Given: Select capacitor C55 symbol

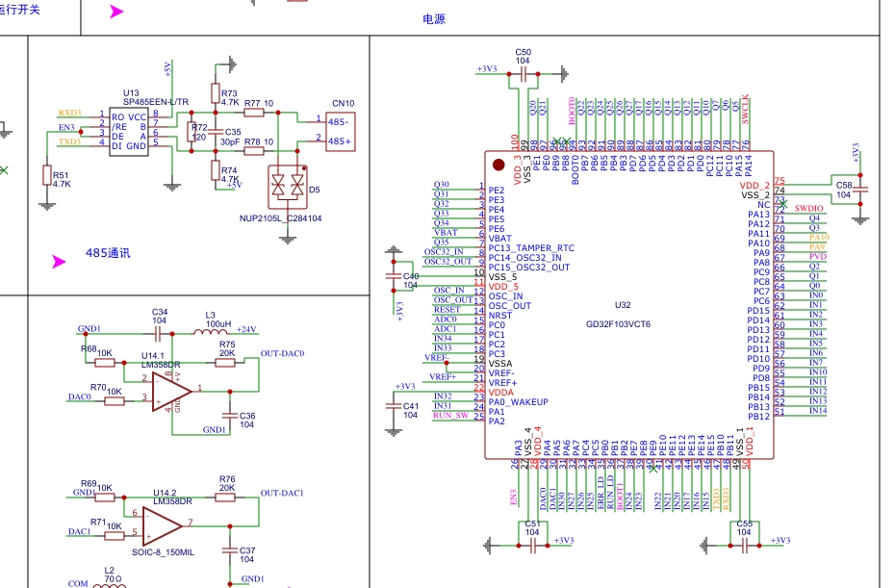Looking at the screenshot, I should [x=745, y=546].
